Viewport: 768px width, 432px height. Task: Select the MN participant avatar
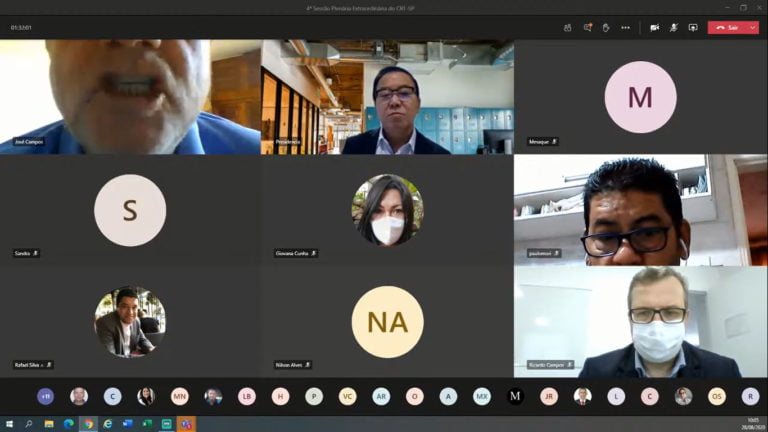click(179, 396)
